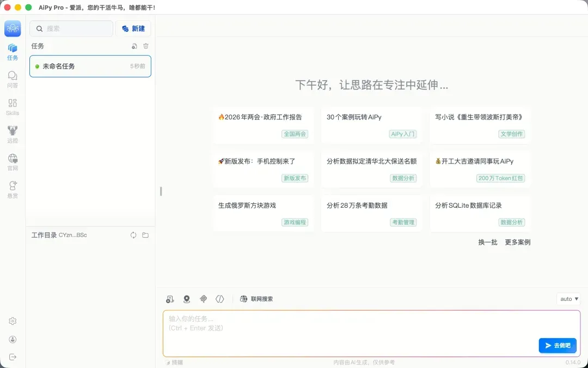588x368 pixels.
Task: Open the working directory folder icon
Action: [x=145, y=235]
